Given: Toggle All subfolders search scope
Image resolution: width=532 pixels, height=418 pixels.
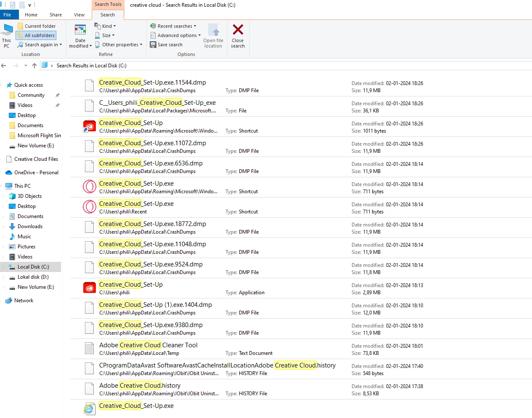Looking at the screenshot, I should pos(36,35).
